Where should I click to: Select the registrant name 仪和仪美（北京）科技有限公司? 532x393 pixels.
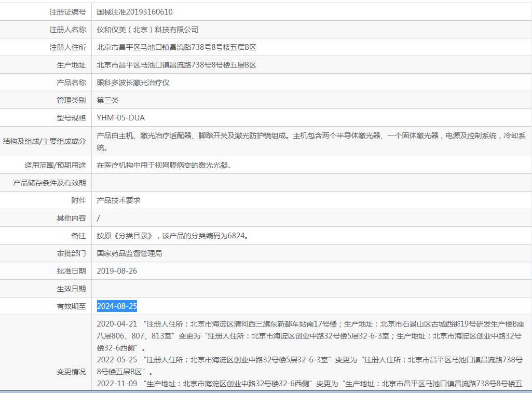tap(147, 30)
